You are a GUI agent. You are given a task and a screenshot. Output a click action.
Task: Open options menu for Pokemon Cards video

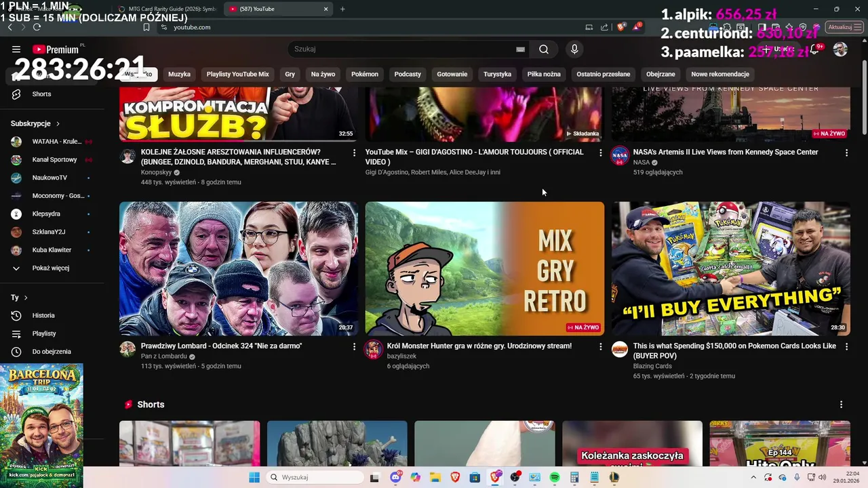pos(846,346)
